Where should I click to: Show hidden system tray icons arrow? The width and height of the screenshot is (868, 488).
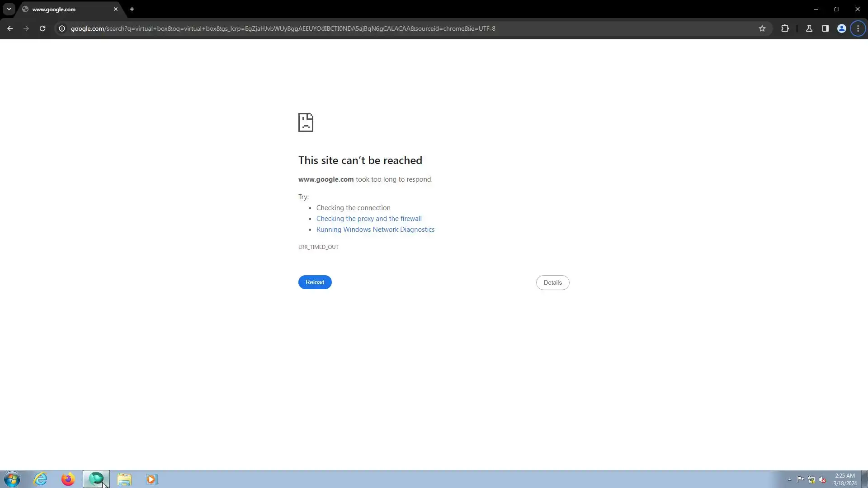(789, 479)
